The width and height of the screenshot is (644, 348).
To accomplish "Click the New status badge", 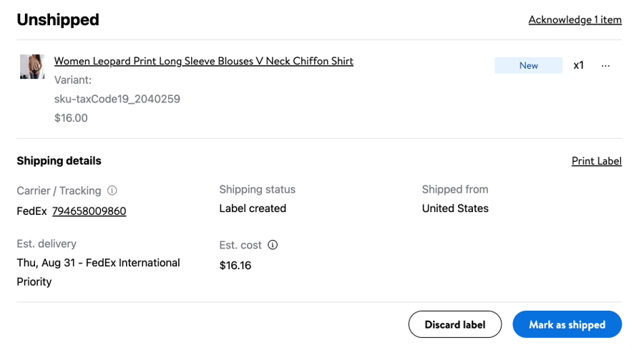I will [529, 66].
